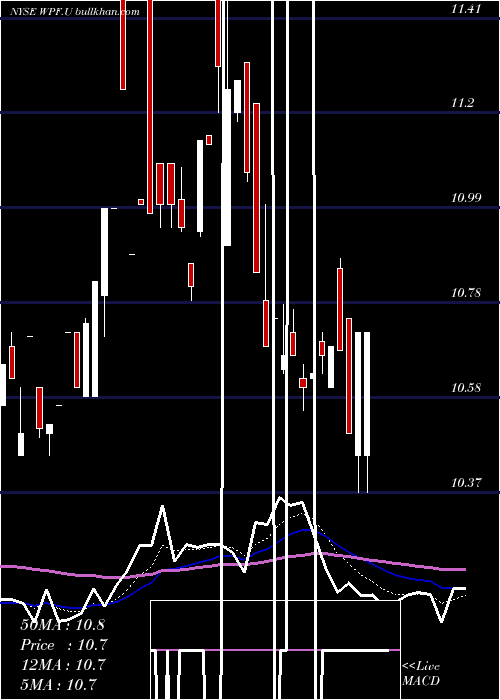Click the 11.2 price axis label

[462, 104]
